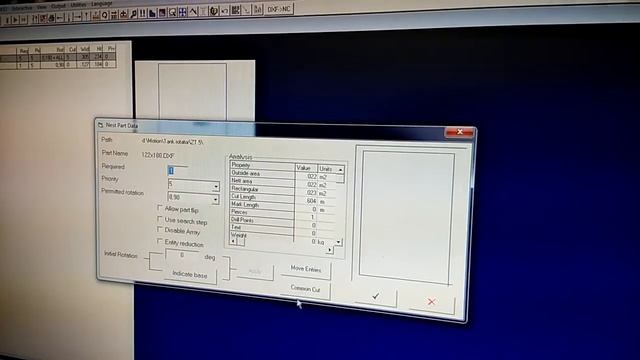This screenshot has height=360, width=640.
Task: Click the part preview in the dialog
Action: tap(407, 217)
